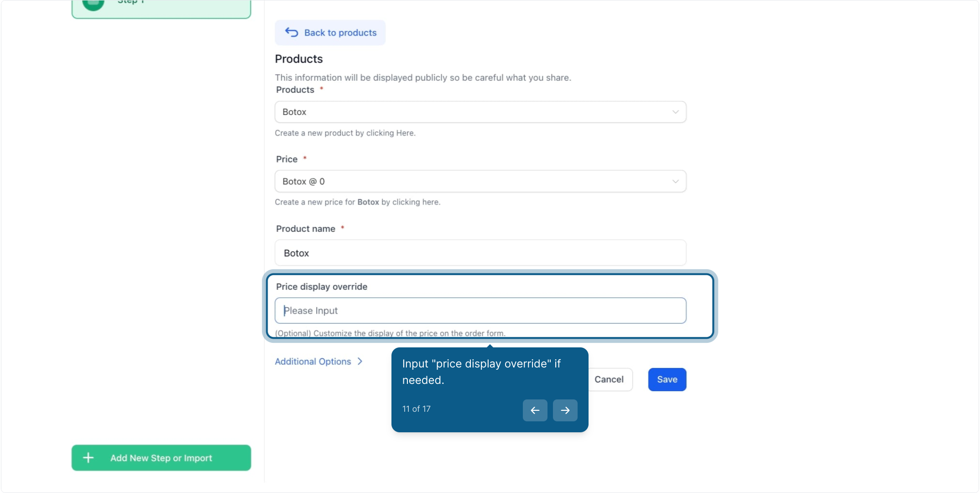980x493 pixels.
Task: Expand Additional Options section
Action: click(x=313, y=361)
